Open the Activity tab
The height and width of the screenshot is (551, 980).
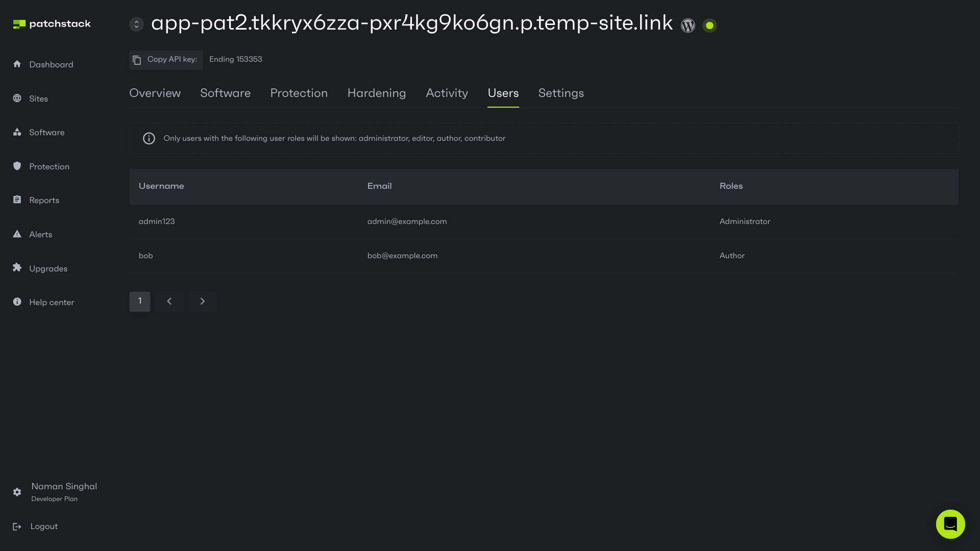(x=447, y=93)
